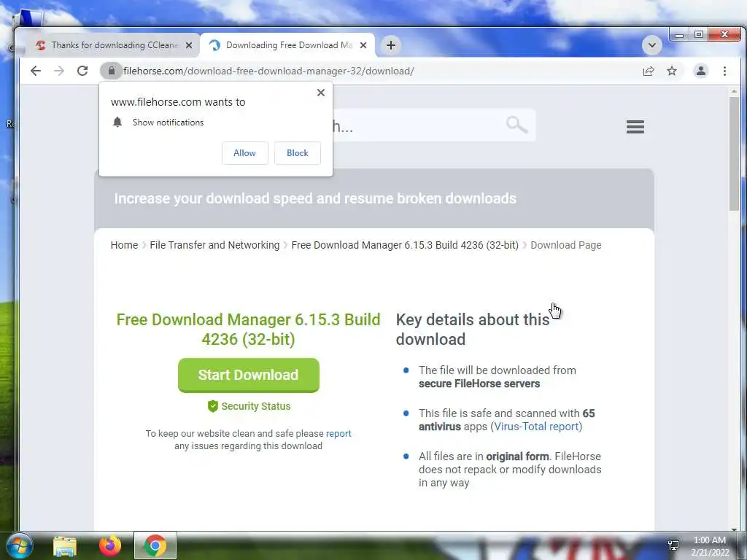Click the 'Key details about this download' heading

click(473, 330)
